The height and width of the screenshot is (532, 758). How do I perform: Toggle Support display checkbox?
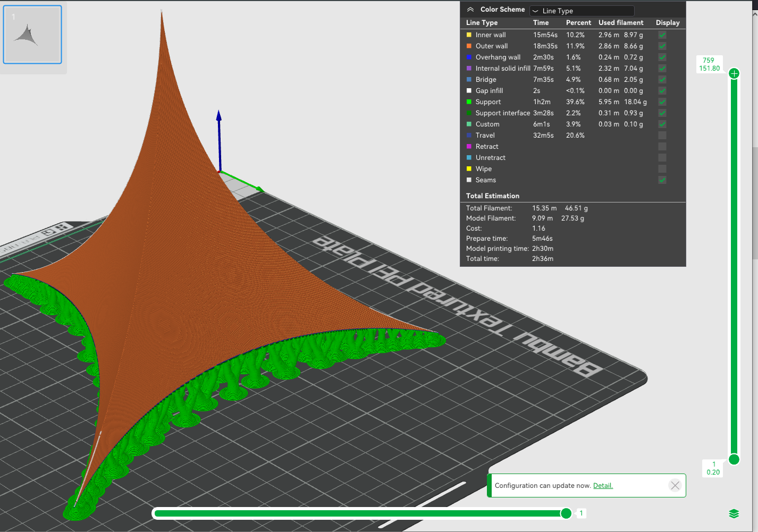662,102
